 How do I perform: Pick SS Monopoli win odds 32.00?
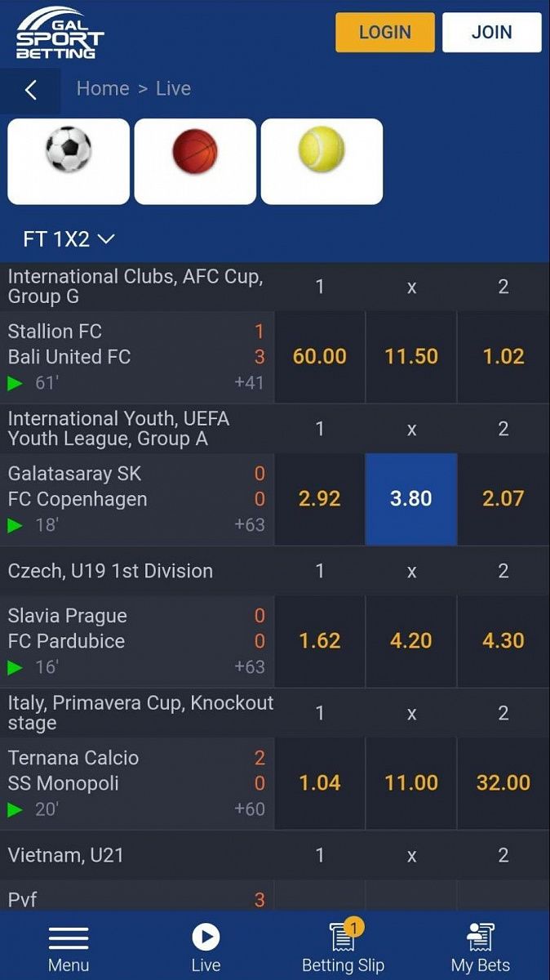tap(503, 783)
